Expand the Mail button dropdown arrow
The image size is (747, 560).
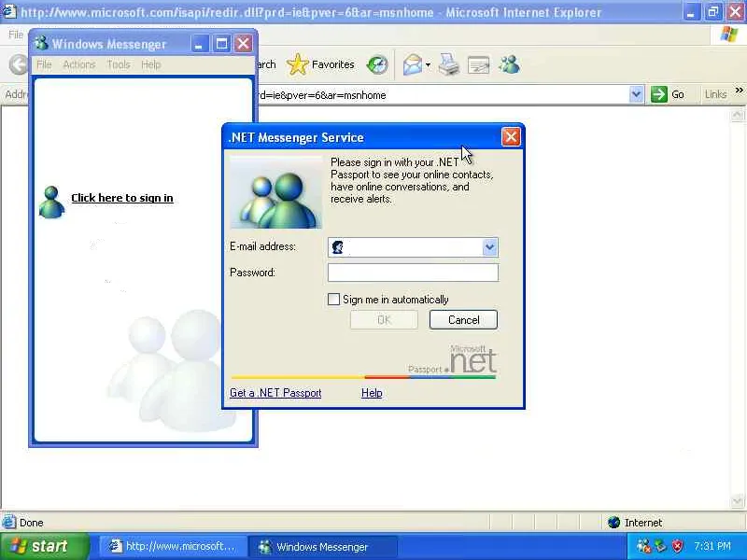pos(428,64)
